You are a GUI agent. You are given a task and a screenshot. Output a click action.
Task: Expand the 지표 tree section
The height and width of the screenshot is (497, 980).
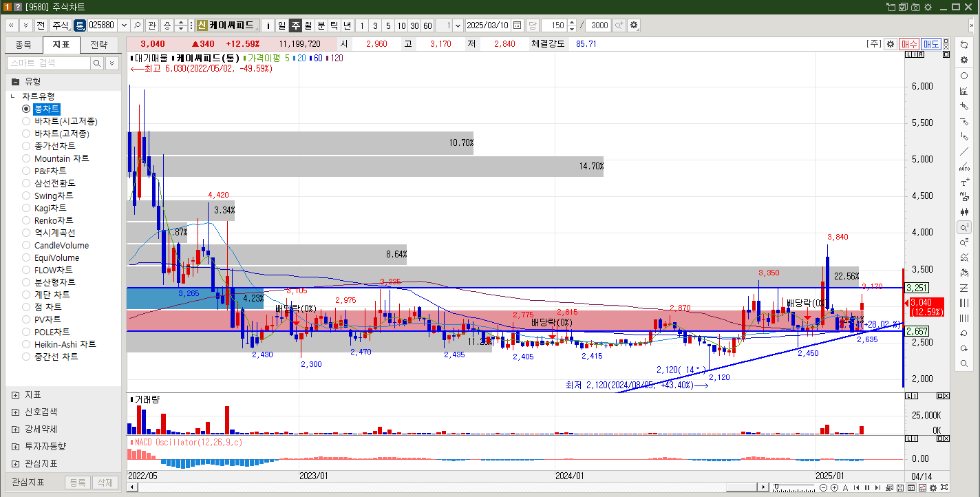pyautogui.click(x=15, y=395)
